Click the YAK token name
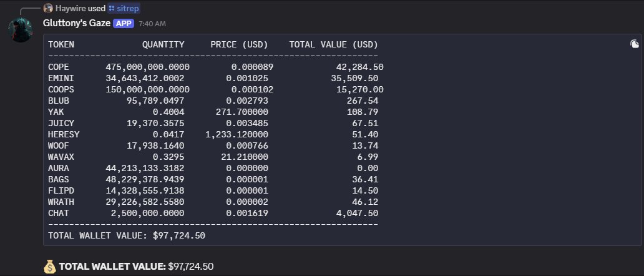This screenshot has height=276, width=644. pos(56,112)
